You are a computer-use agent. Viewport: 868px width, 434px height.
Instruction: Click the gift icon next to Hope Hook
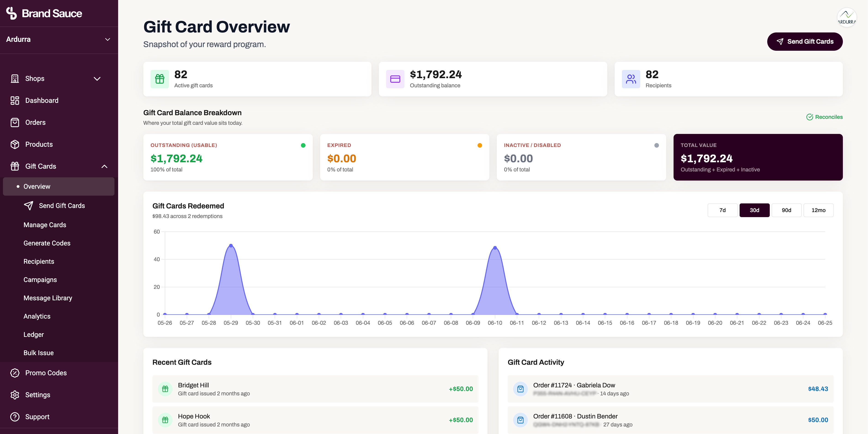click(x=165, y=420)
